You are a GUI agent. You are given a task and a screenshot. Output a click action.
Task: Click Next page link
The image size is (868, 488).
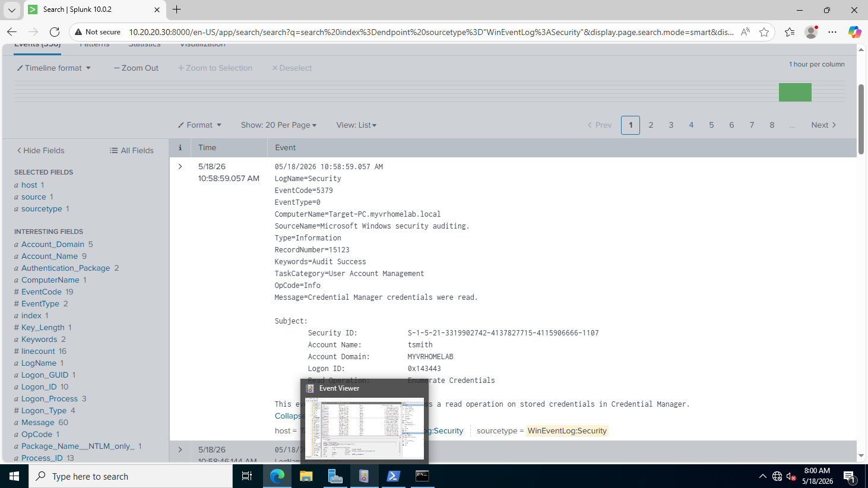pyautogui.click(x=823, y=125)
